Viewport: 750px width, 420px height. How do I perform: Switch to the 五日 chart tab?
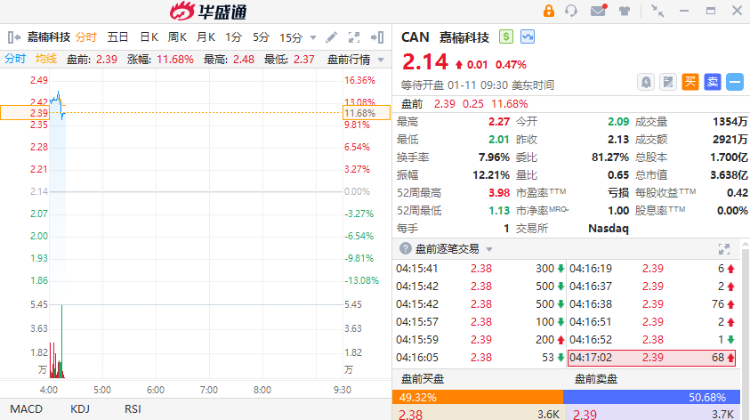click(x=118, y=37)
